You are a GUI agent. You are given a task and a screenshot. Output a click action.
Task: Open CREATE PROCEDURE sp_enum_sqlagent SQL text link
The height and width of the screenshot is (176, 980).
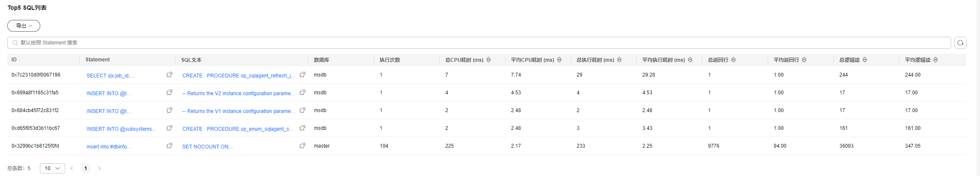(238, 129)
